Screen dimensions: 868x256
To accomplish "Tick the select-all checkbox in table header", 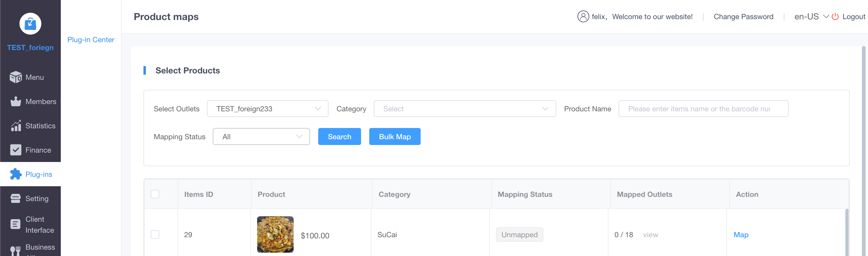I will (x=155, y=194).
